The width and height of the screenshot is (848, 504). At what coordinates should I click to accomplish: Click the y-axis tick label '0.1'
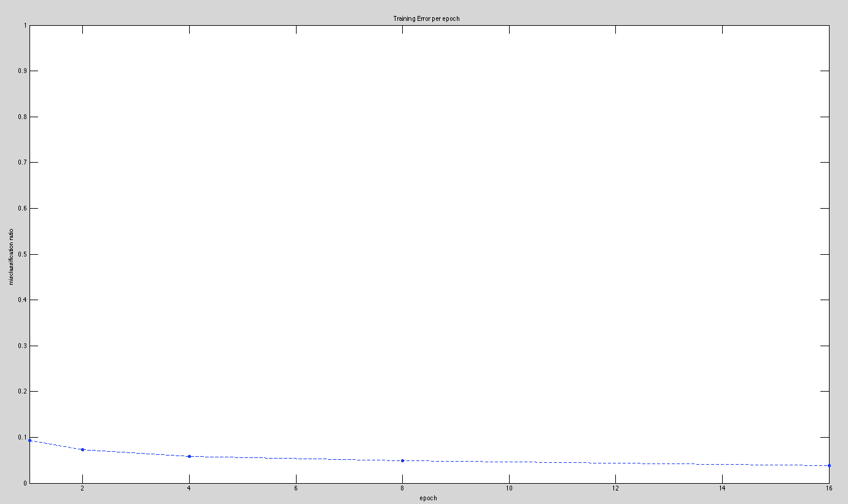pos(23,438)
